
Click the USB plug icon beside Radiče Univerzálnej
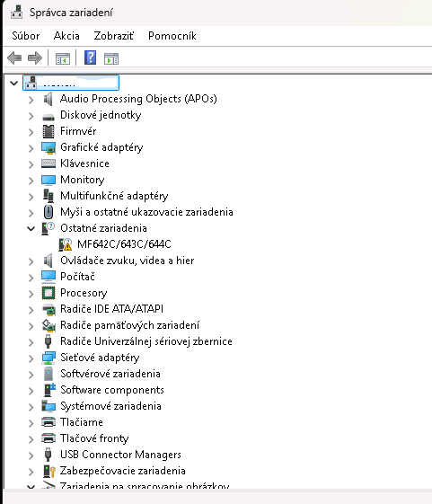(x=48, y=341)
